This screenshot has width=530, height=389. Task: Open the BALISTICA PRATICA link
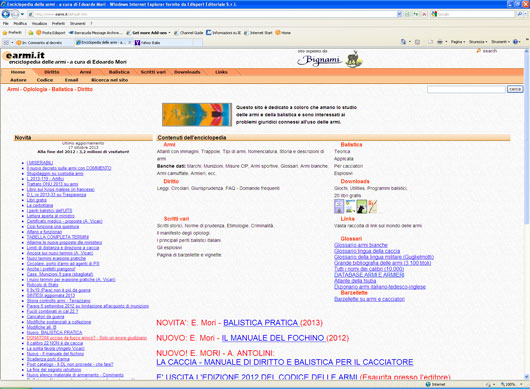point(261,323)
